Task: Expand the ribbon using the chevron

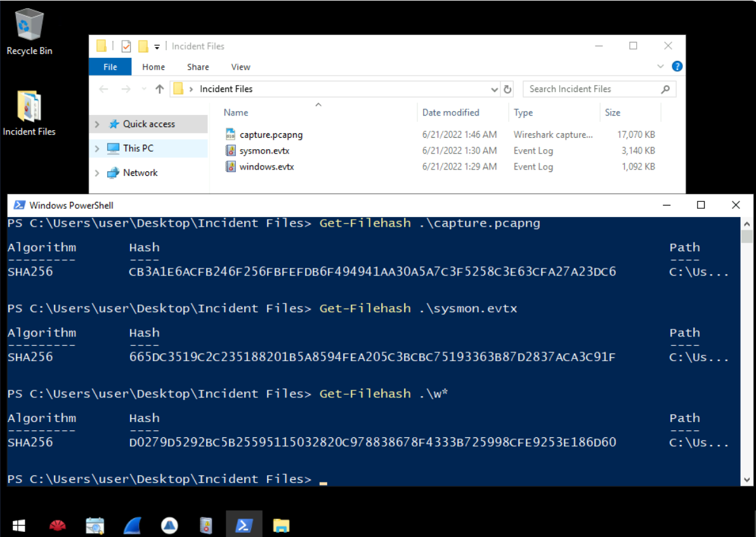Action: pos(661,67)
